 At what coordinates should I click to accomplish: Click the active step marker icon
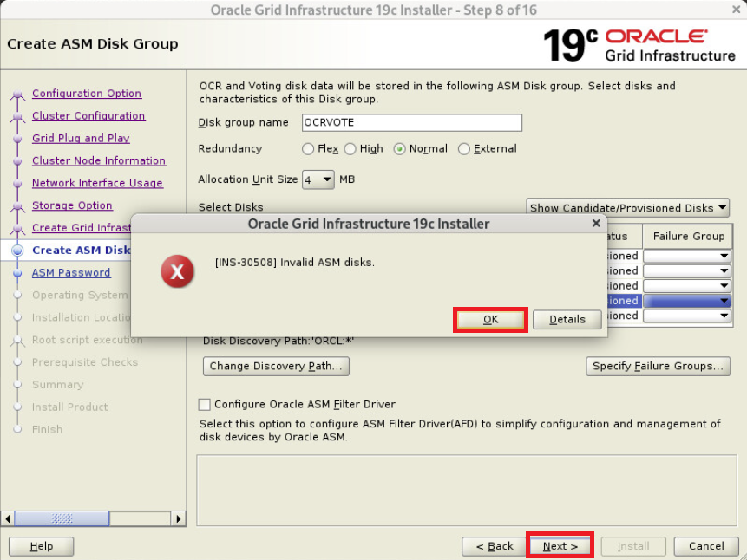pyautogui.click(x=17, y=251)
